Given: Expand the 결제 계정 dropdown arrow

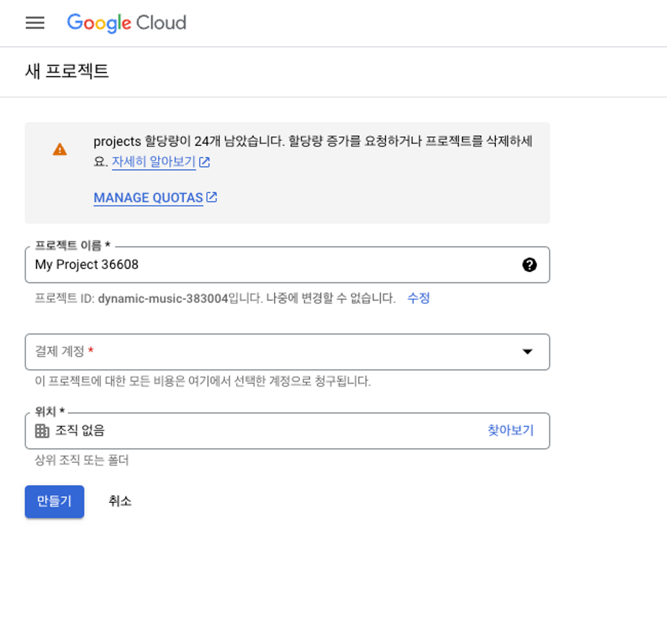Looking at the screenshot, I should 528,351.
